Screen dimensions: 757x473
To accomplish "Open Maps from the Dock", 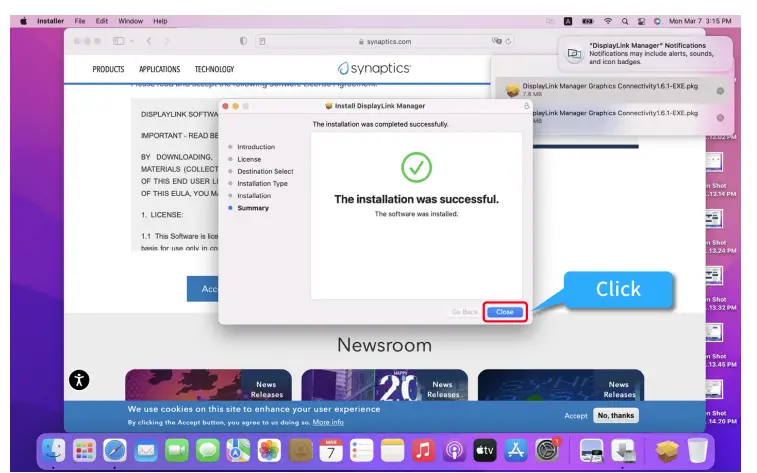I will pos(238,451).
